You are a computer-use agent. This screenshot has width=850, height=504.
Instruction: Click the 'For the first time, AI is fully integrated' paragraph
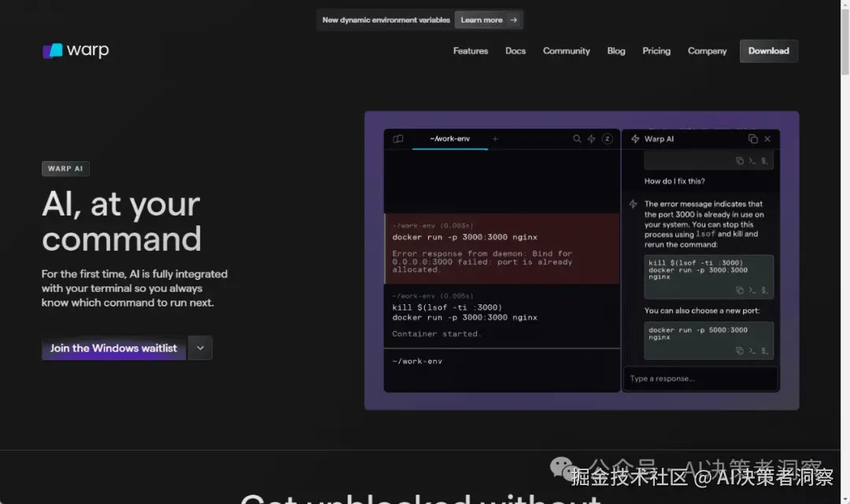point(135,288)
